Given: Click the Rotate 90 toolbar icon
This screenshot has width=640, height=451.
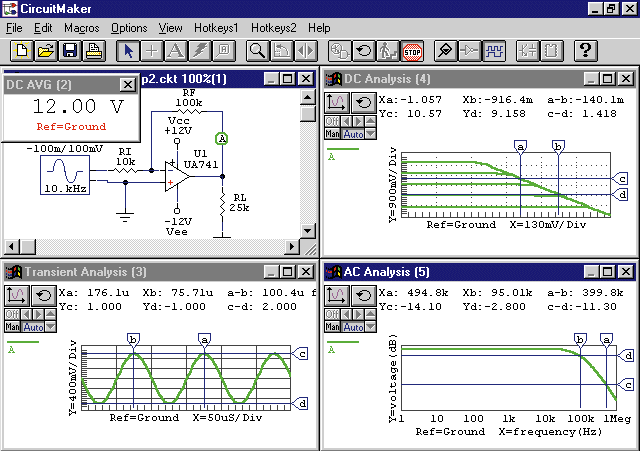Looking at the screenshot, I should [282, 51].
